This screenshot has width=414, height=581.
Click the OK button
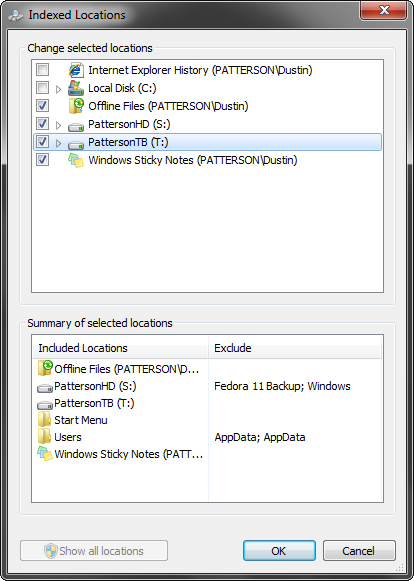[279, 551]
